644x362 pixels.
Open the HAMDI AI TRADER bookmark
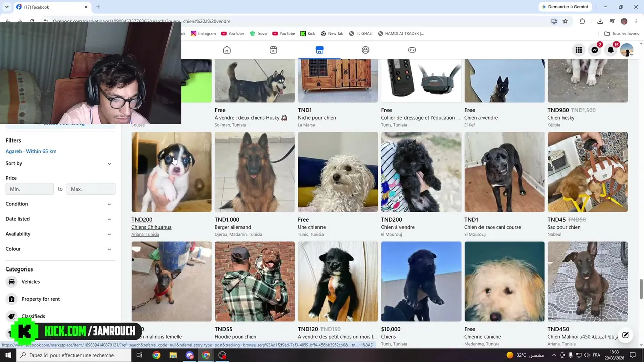pos(401,34)
